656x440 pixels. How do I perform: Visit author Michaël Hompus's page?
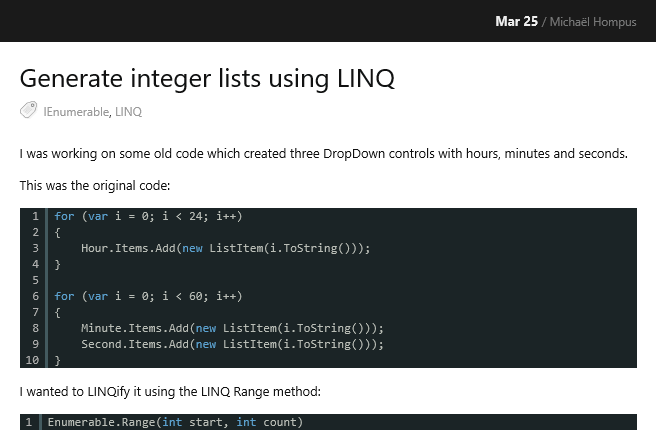(593, 21)
